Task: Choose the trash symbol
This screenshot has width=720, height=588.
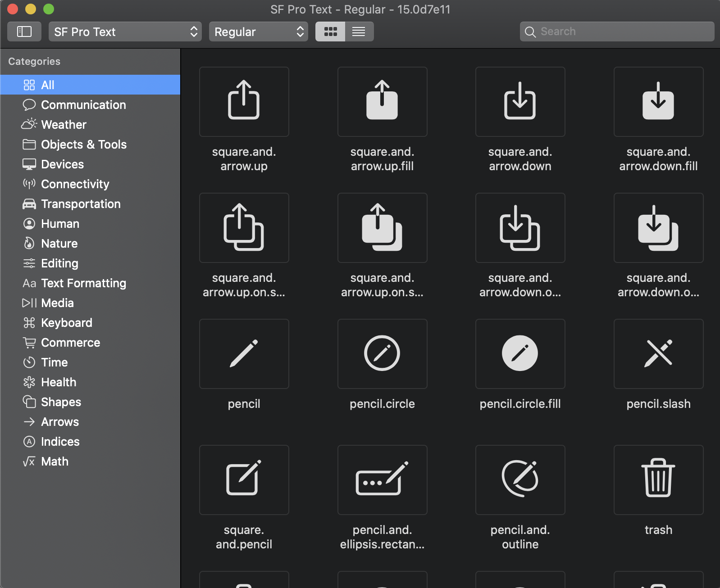Action: pyautogui.click(x=658, y=480)
